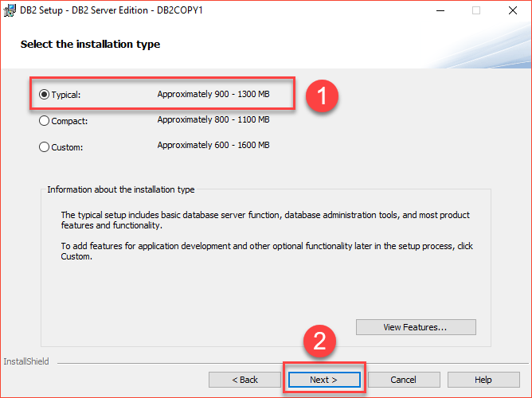
Task: Click the DB2 Setup installer icon in title bar
Action: 10,10
